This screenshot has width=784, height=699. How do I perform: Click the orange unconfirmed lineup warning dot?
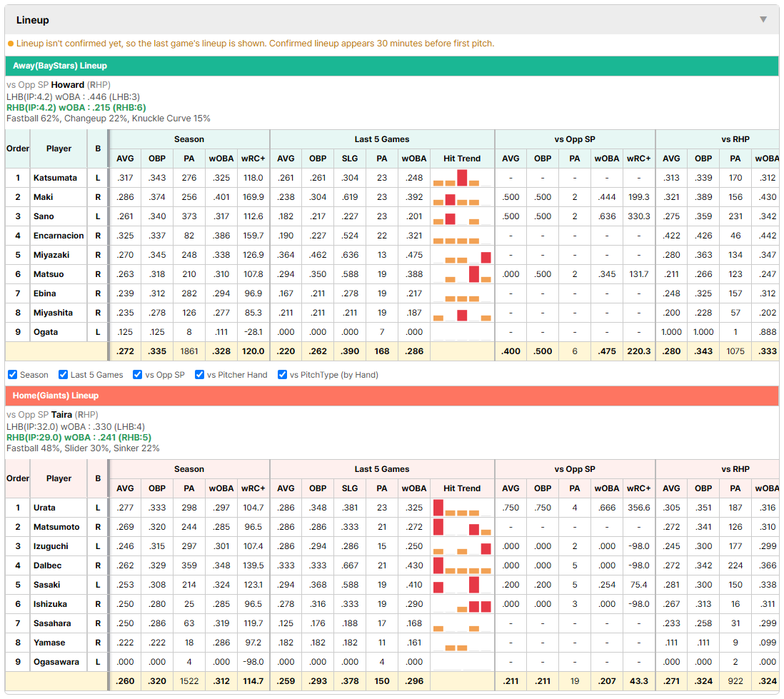point(11,44)
